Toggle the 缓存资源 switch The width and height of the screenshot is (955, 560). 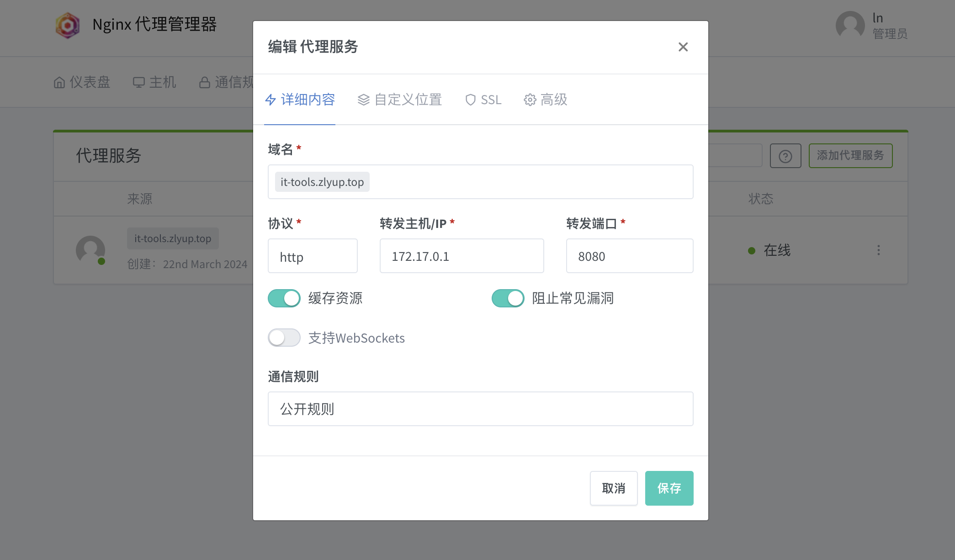[284, 298]
